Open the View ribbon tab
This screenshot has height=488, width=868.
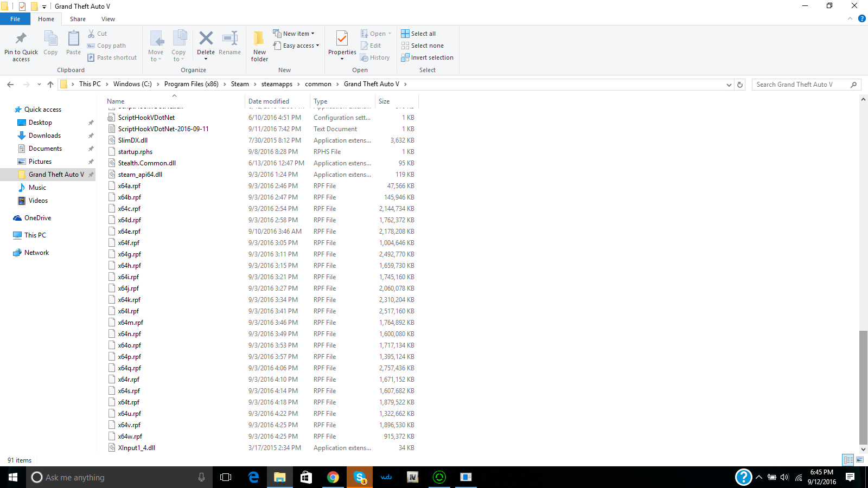[108, 19]
